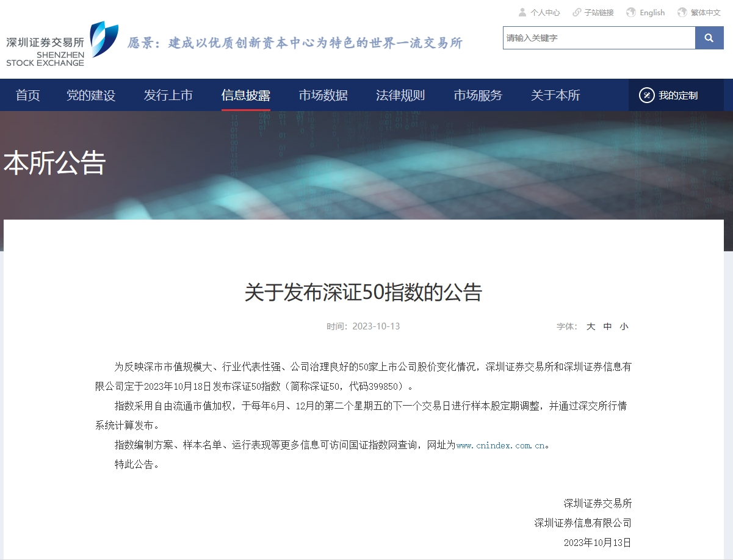733x560 pixels.
Task: Set font size to 大
Action: [591, 326]
